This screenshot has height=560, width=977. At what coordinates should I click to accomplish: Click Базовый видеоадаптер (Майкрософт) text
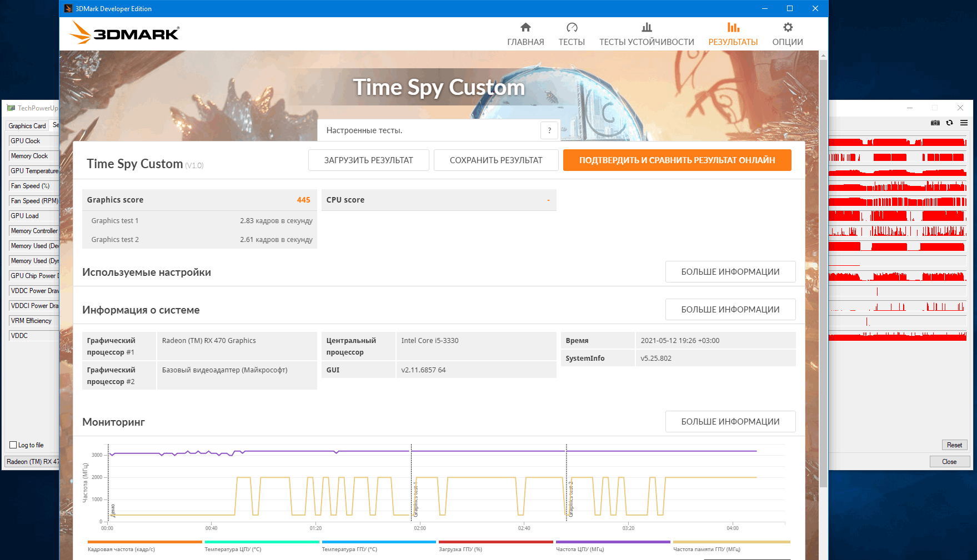tap(224, 370)
